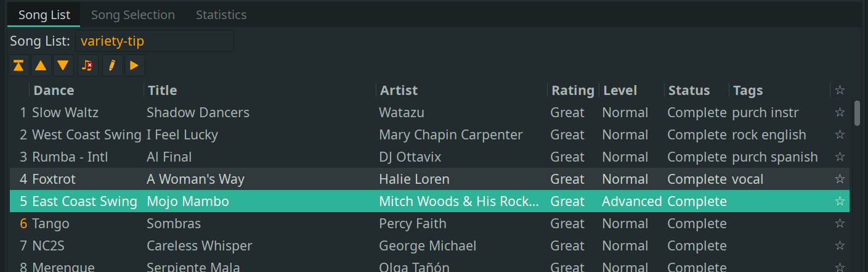
Task: Click the Song List name field
Action: pos(154,41)
